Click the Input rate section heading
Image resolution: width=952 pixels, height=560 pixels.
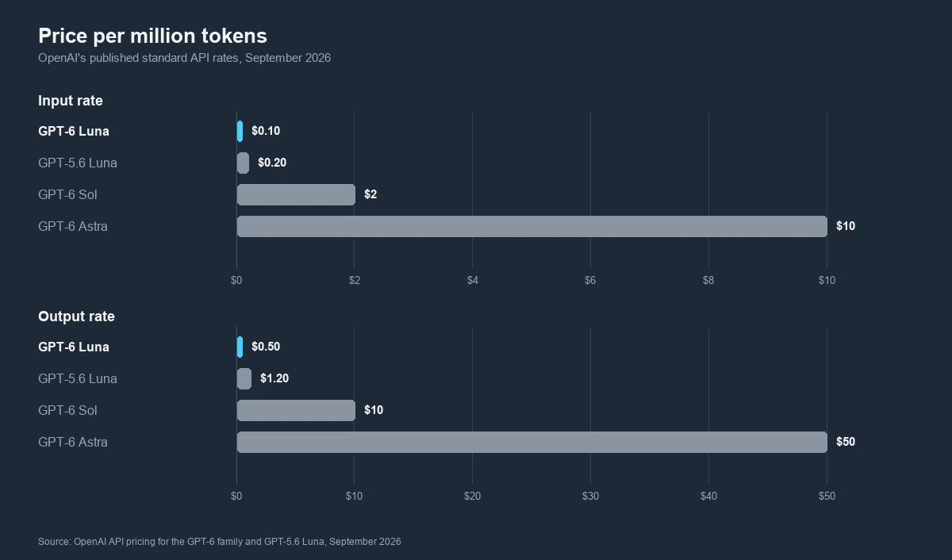[71, 101]
